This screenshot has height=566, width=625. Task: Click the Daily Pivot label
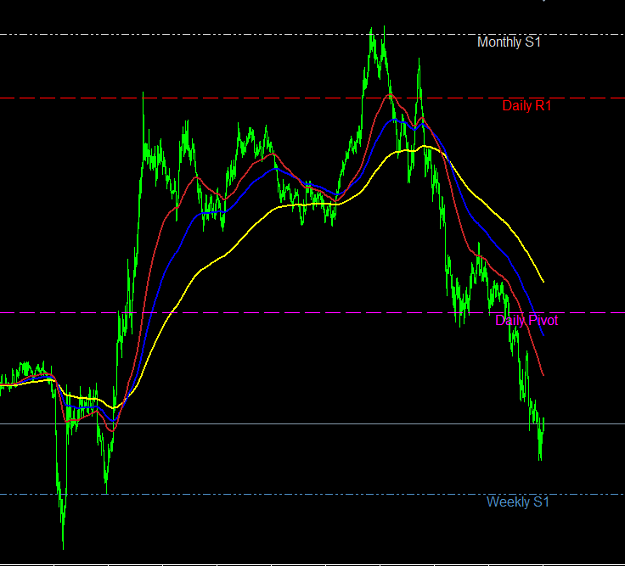527,320
